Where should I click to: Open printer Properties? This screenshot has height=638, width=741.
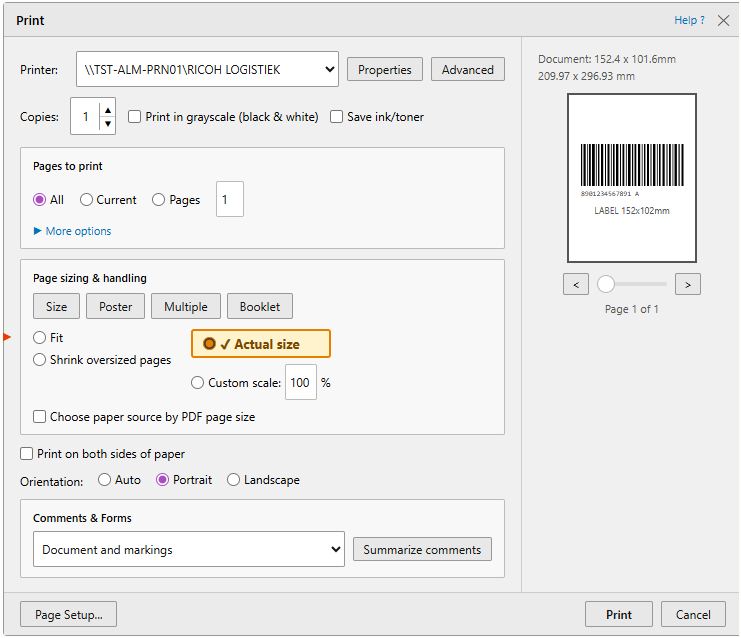point(385,69)
